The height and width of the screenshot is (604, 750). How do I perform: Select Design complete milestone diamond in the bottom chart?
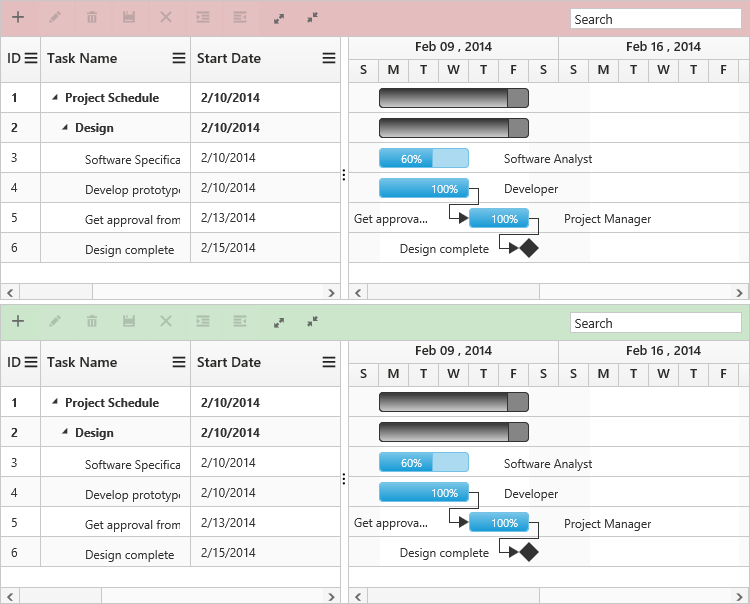point(529,552)
